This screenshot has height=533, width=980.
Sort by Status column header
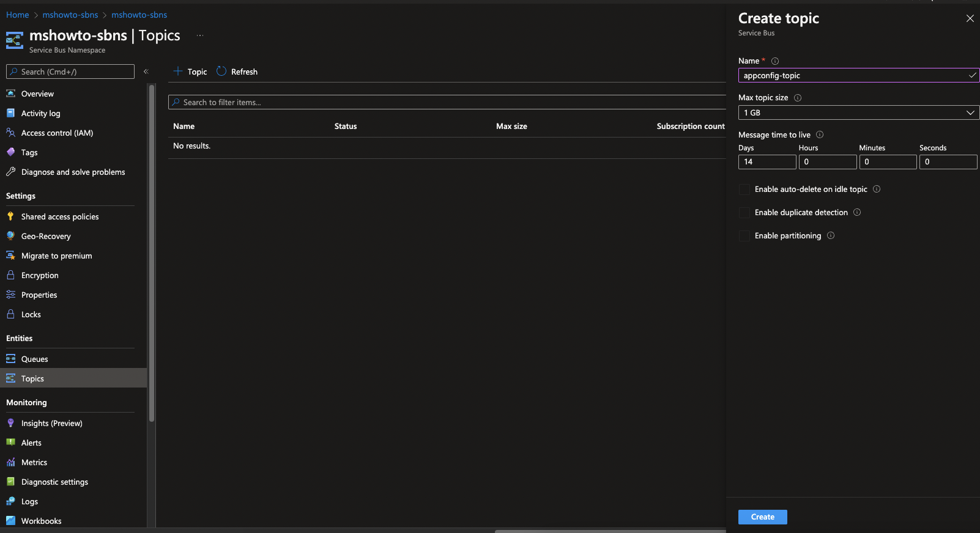tap(346, 127)
